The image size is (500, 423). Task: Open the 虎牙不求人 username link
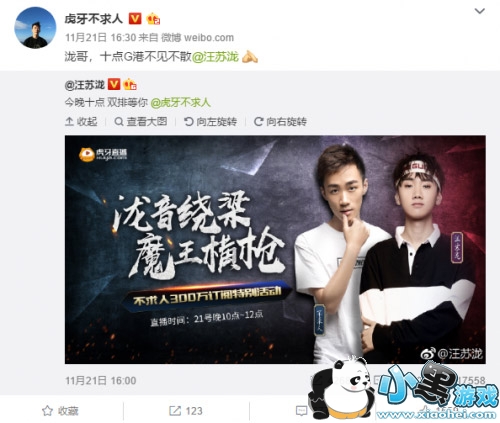coord(94,19)
